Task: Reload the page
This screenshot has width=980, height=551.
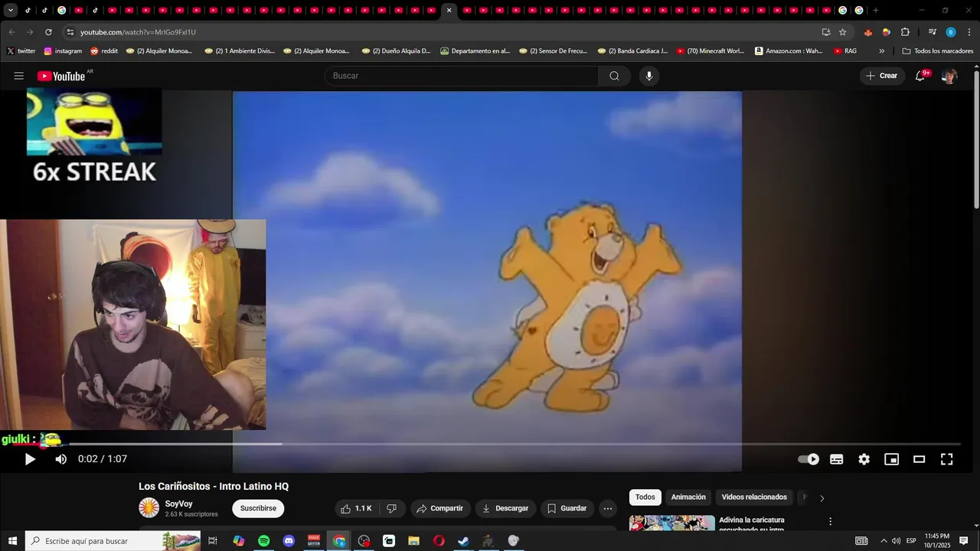Action: (48, 32)
